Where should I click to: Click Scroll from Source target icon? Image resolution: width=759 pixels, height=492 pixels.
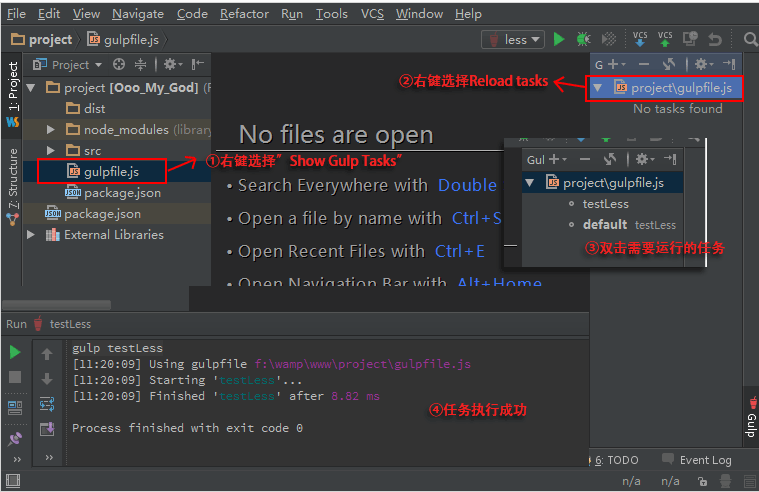119,64
